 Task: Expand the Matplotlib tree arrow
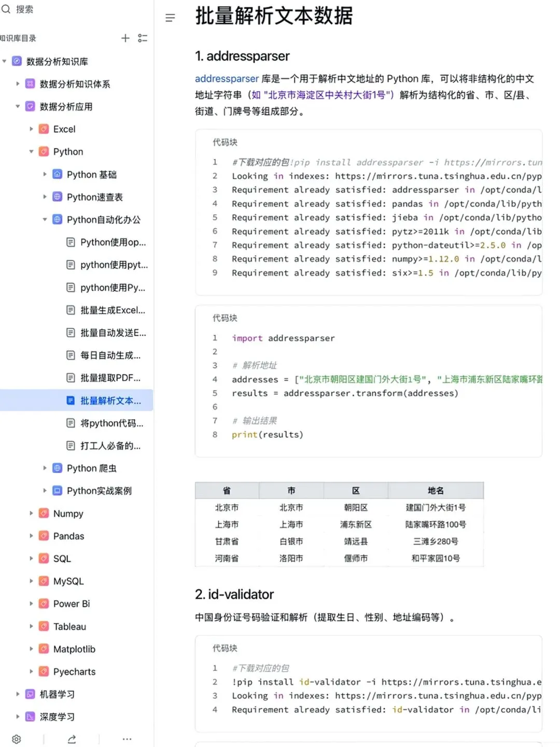(x=31, y=649)
